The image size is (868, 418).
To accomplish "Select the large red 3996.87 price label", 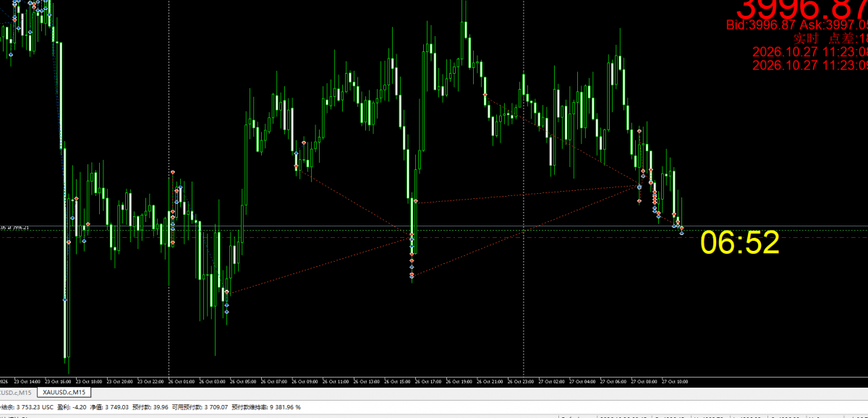I will click(x=801, y=9).
